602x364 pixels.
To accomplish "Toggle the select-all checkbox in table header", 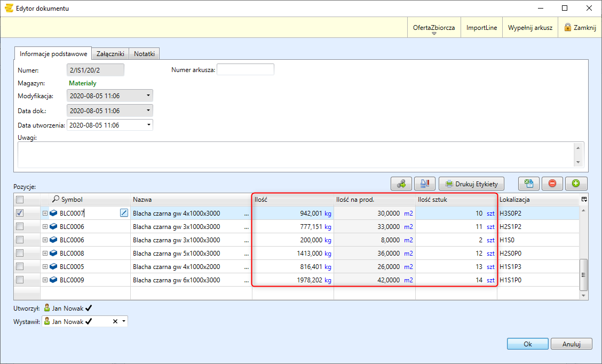I will point(20,200).
